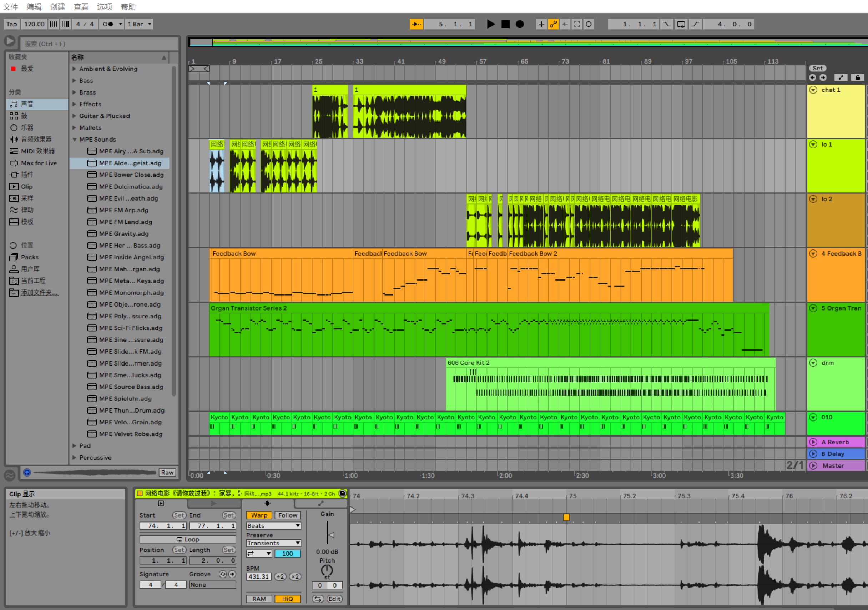Select the 插件 category
Image resolution: width=868 pixels, height=610 pixels.
[37, 175]
